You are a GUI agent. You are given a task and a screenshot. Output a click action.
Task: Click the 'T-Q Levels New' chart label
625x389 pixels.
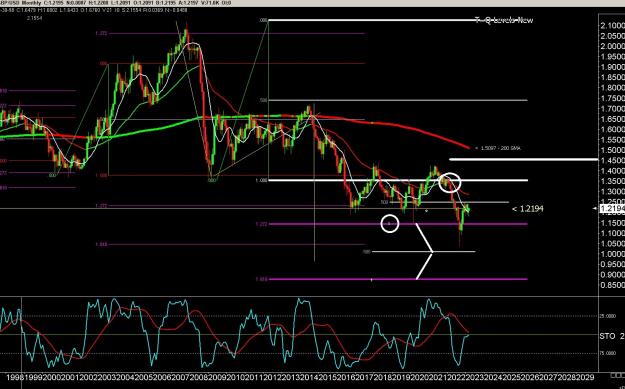504,20
